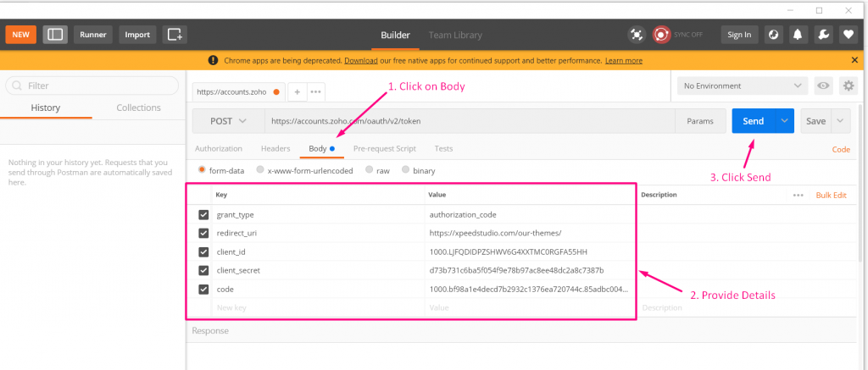868x370 pixels.
Task: Select the form-data radio option
Action: 202,170
